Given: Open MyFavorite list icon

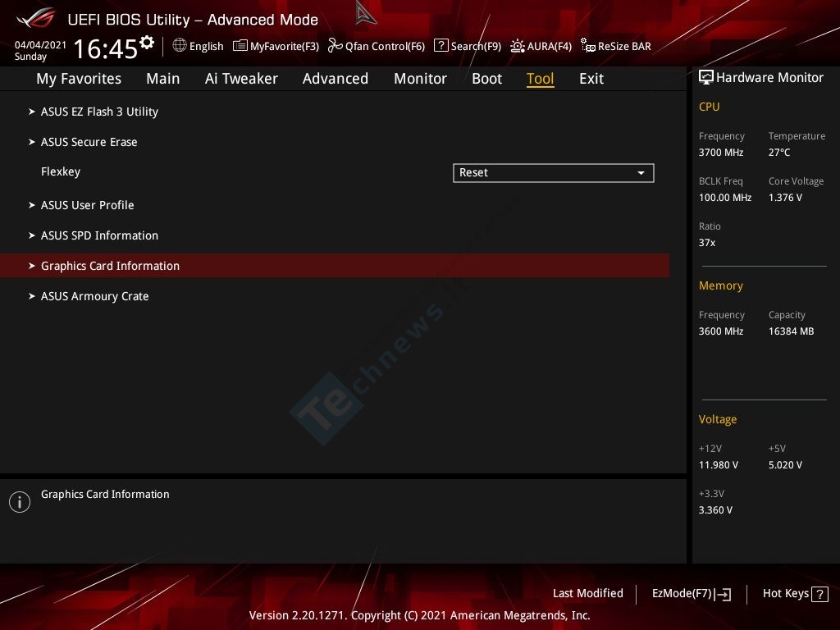Looking at the screenshot, I should click(x=240, y=46).
